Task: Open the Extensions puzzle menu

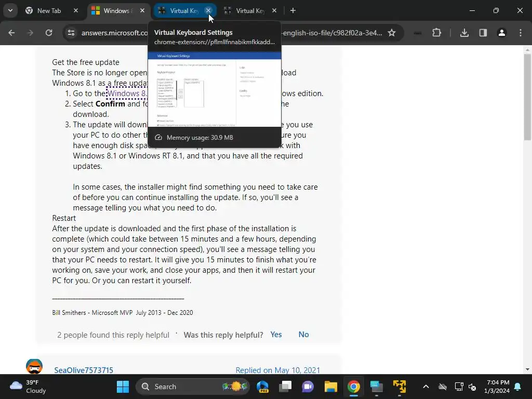Action: pos(436,33)
